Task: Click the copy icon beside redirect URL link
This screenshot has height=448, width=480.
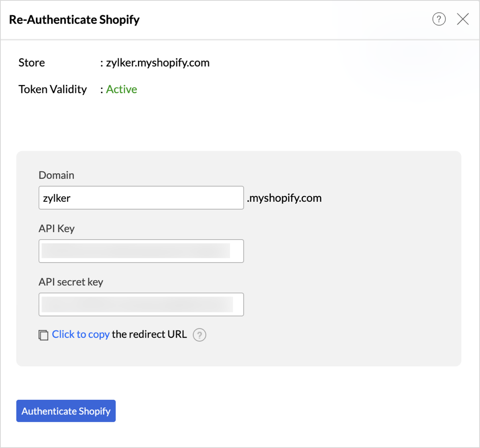Action: (43, 335)
